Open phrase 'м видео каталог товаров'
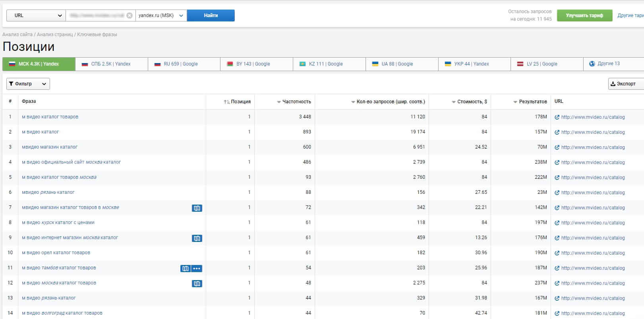Screen dimensions: 644x319 [50, 117]
